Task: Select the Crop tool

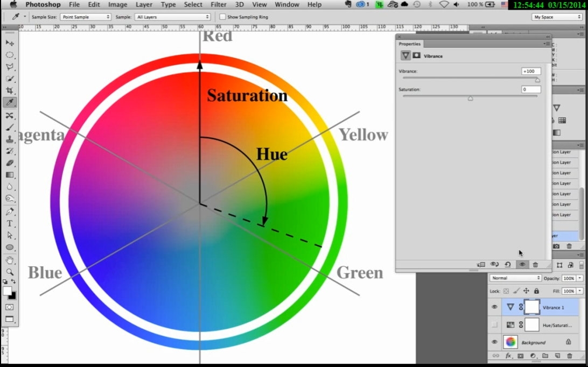Action: tap(10, 90)
